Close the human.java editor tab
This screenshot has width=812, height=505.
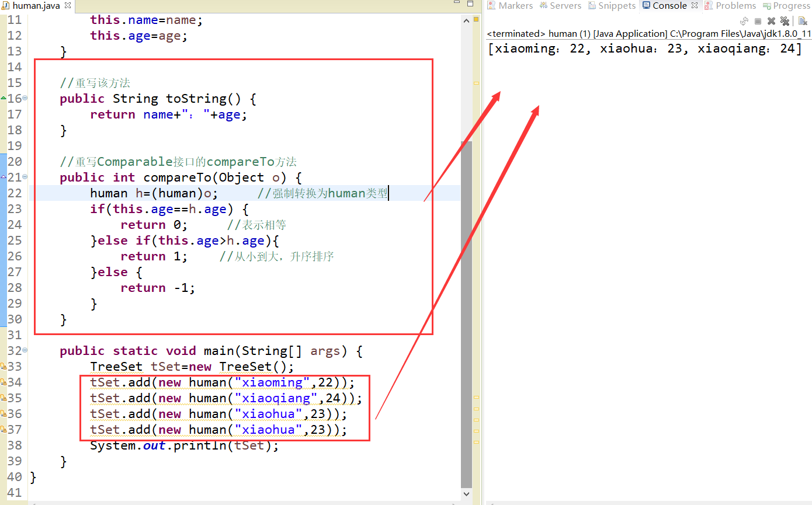67,6
